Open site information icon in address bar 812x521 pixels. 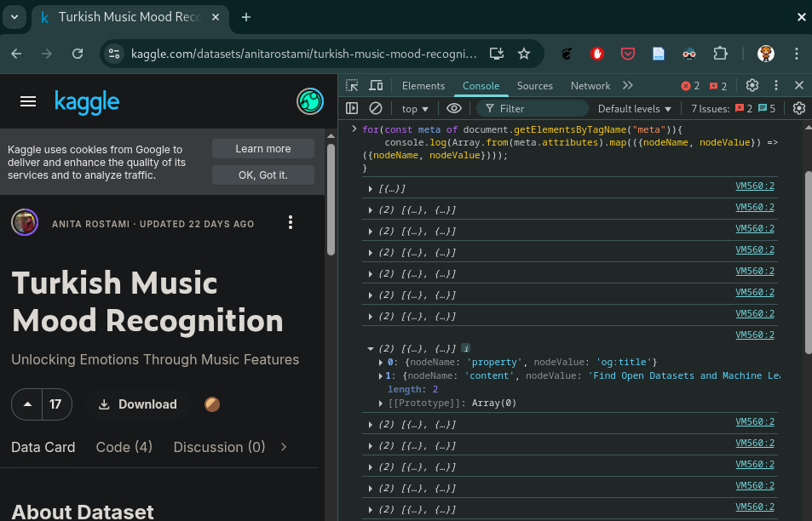[114, 54]
